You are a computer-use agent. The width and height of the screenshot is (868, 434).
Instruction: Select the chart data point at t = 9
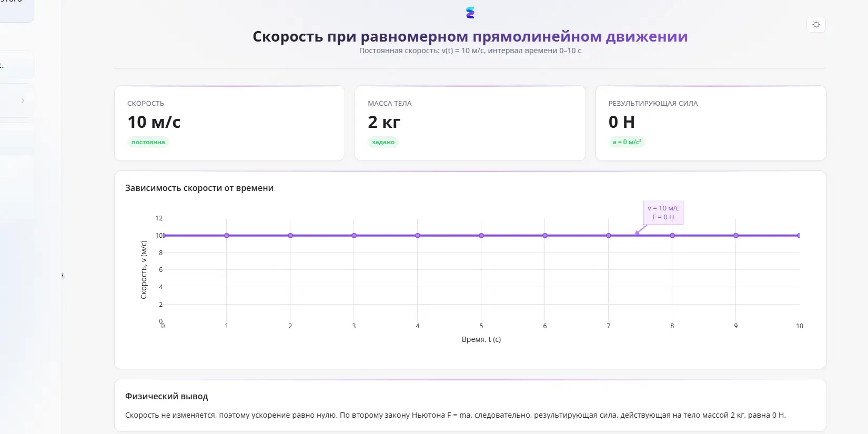click(736, 235)
